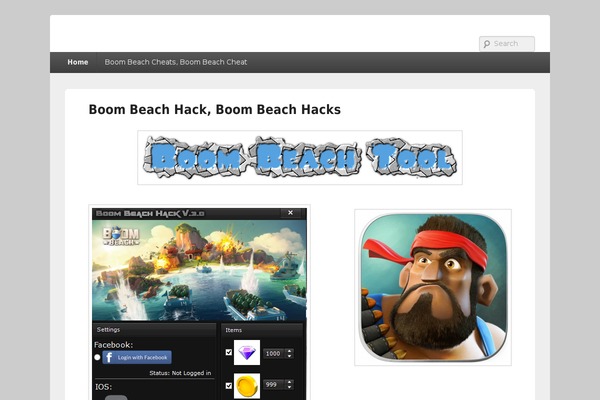Decrease the gold amount with down arrow
This screenshot has height=400, width=600.
[x=290, y=387]
